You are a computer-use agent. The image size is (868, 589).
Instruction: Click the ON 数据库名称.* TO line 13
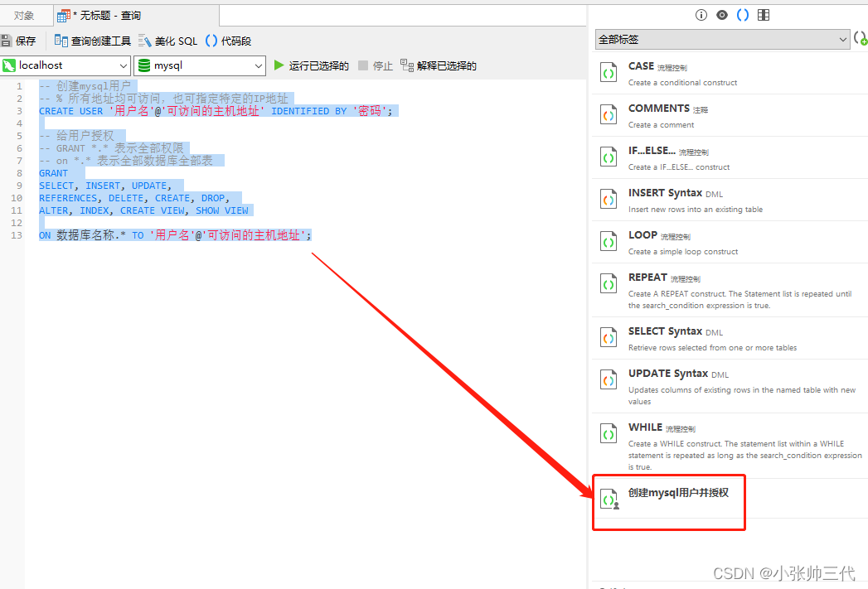coord(175,235)
